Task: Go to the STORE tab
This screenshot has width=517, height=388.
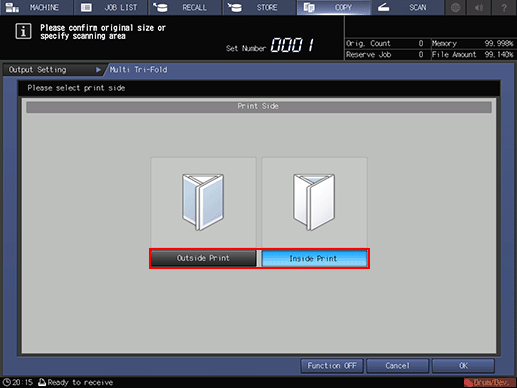Action: [259, 7]
